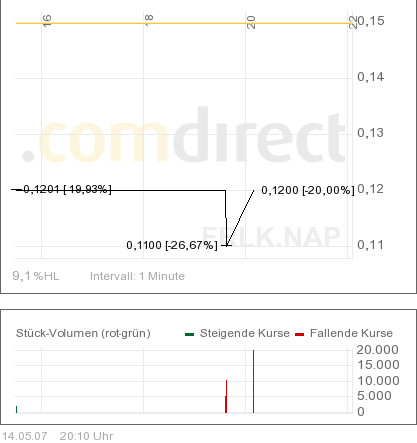Click the Fallende Kurse legend entry
Viewport: 417px width, 443px height.
click(x=351, y=333)
